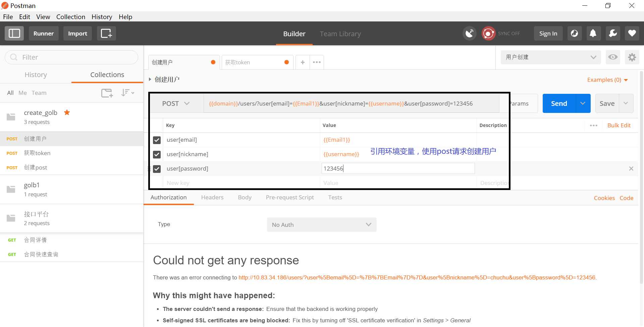Open manage environments gear icon
644x327 pixels.
click(632, 57)
